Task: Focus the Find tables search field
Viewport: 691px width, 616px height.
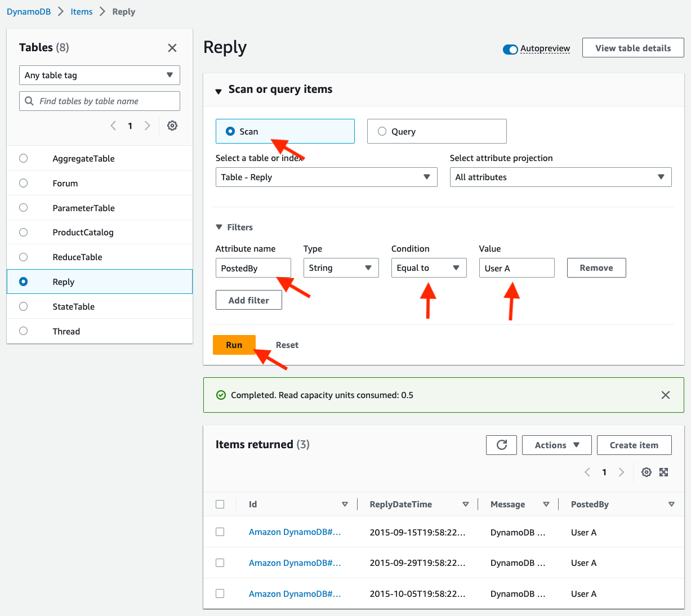Action: click(x=100, y=101)
